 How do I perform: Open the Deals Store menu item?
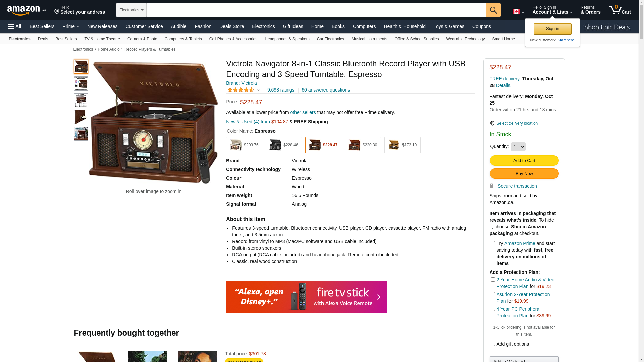tap(231, 26)
